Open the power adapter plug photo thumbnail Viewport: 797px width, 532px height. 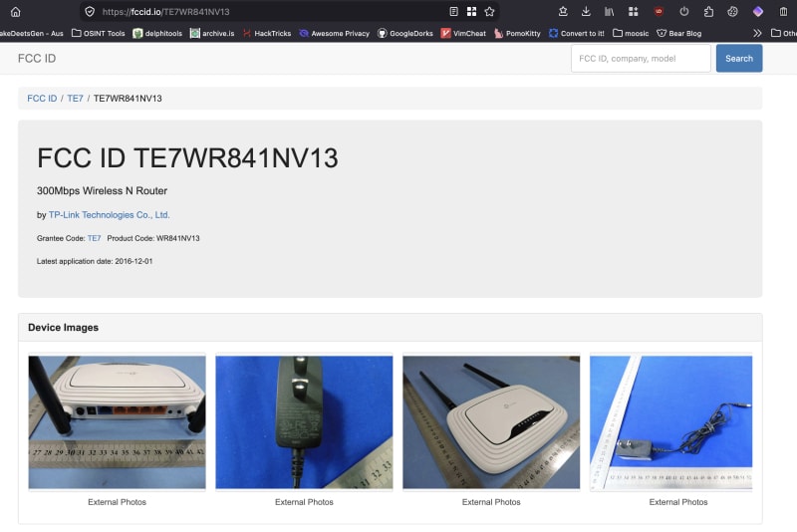point(304,421)
